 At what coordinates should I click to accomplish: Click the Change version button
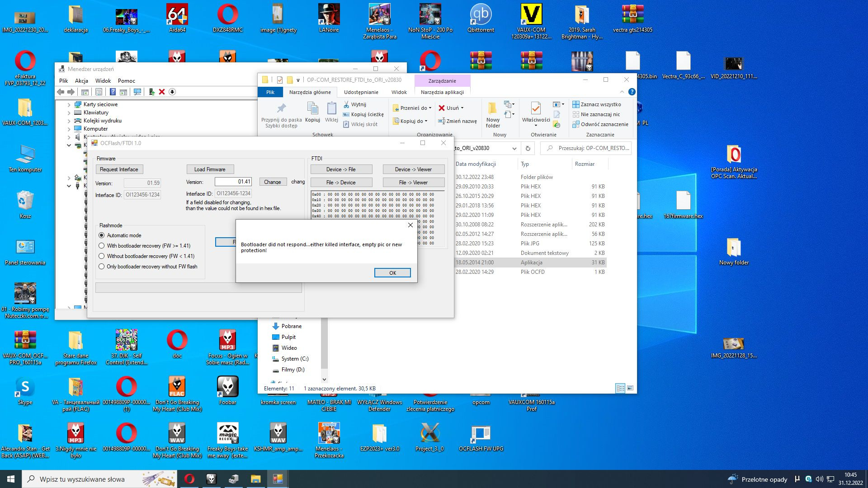273,182
